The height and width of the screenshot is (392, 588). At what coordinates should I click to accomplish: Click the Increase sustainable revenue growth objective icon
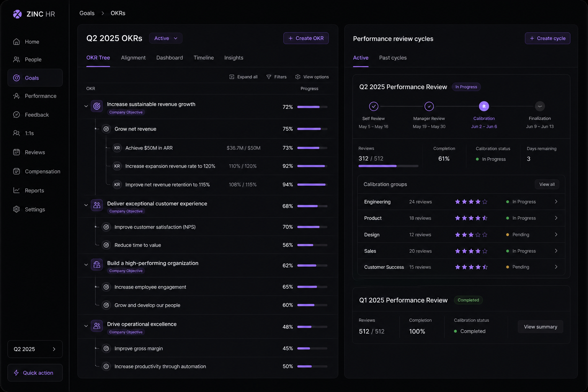coord(97,106)
